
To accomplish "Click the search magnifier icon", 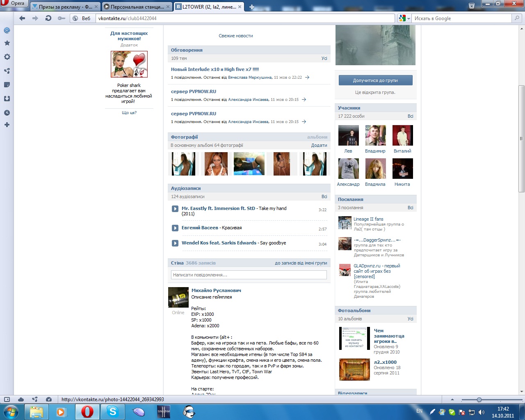I will click(517, 18).
